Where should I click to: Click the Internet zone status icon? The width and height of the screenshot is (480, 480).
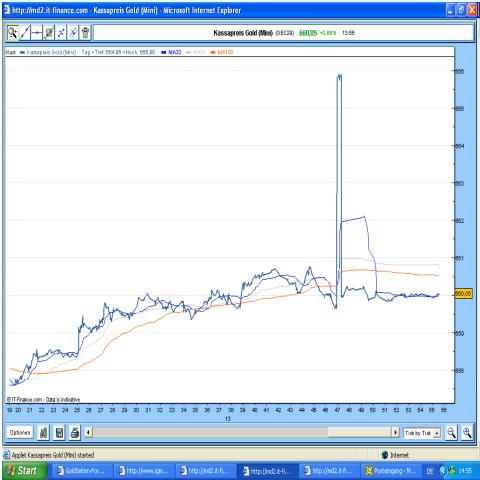pyautogui.click(x=385, y=455)
